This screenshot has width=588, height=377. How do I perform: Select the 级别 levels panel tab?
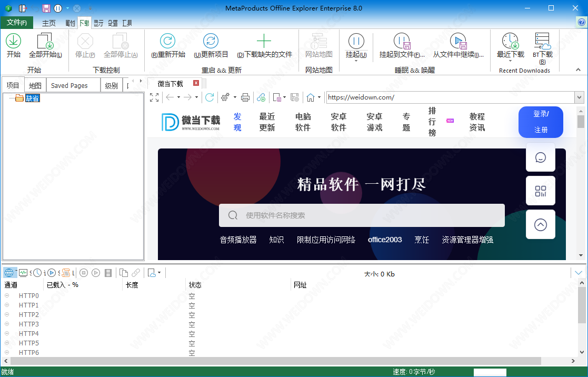click(x=112, y=85)
